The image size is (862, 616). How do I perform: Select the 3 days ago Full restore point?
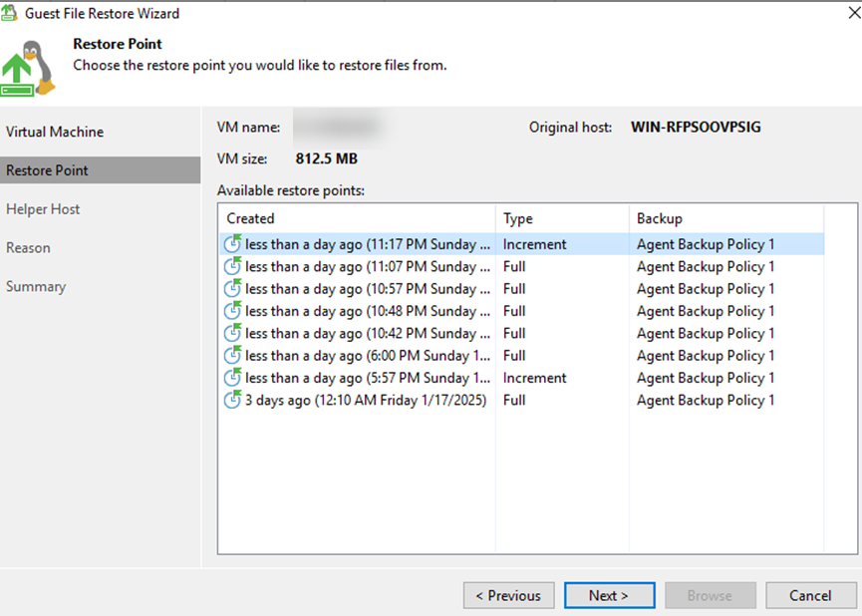[366, 400]
